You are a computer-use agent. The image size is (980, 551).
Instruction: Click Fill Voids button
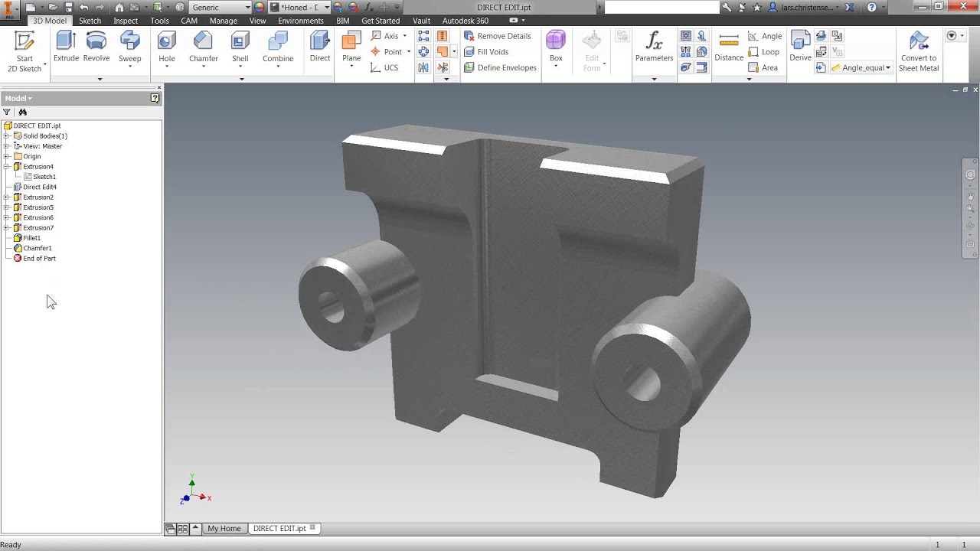click(x=486, y=51)
